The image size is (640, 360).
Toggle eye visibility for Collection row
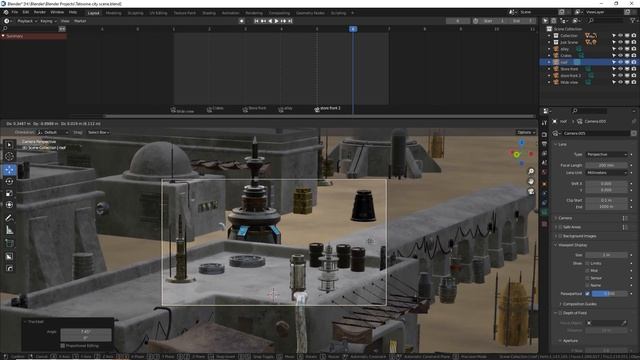pos(620,36)
